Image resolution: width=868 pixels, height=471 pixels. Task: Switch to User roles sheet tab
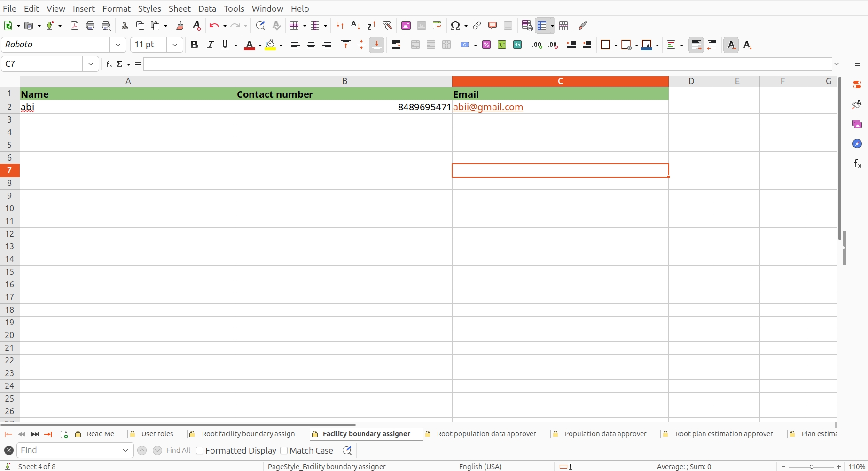point(157,434)
